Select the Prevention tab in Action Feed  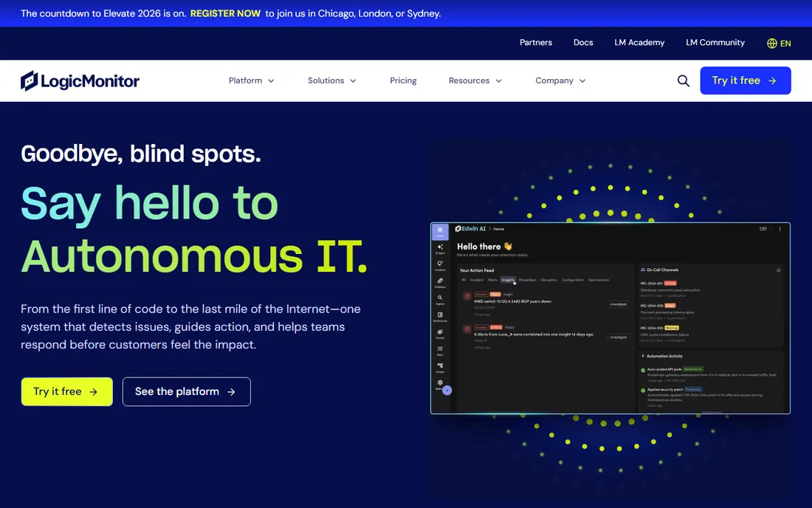pos(527,280)
